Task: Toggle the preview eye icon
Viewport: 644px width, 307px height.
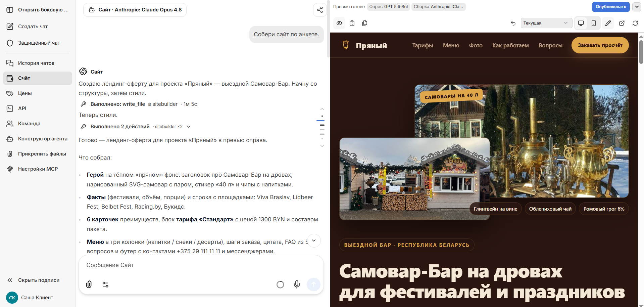Action: click(339, 23)
